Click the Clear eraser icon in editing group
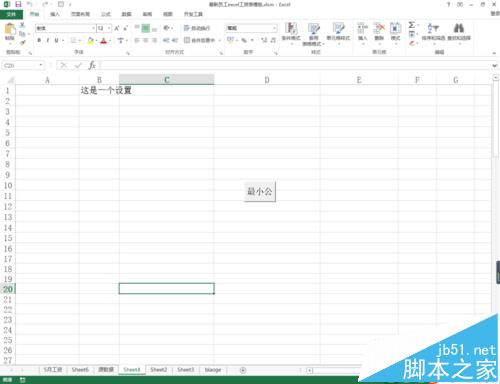This screenshot has width=500, height=384. (x=412, y=43)
